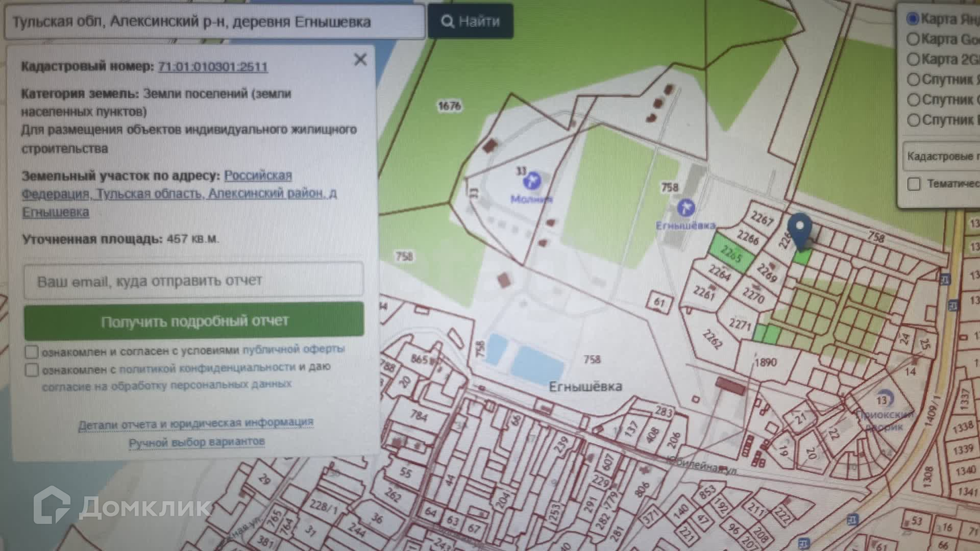Image resolution: width=980 pixels, height=551 pixels.
Task: Open the Кадастровые layer dropdown
Action: point(942,156)
